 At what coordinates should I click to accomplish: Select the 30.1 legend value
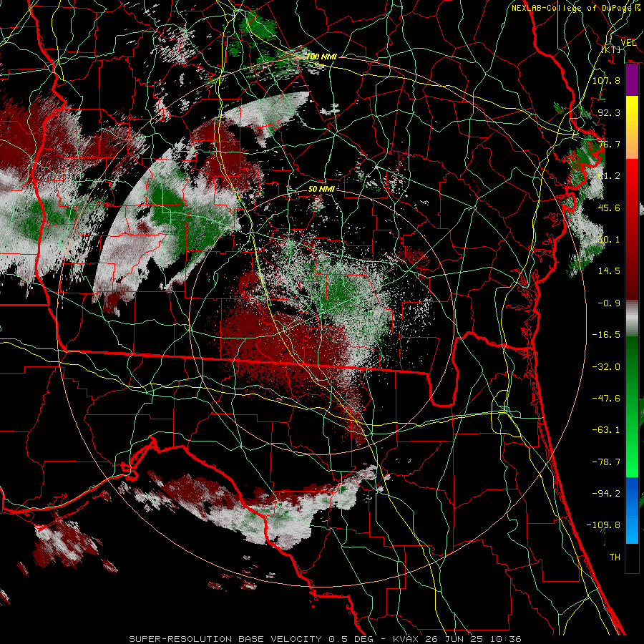(609, 240)
